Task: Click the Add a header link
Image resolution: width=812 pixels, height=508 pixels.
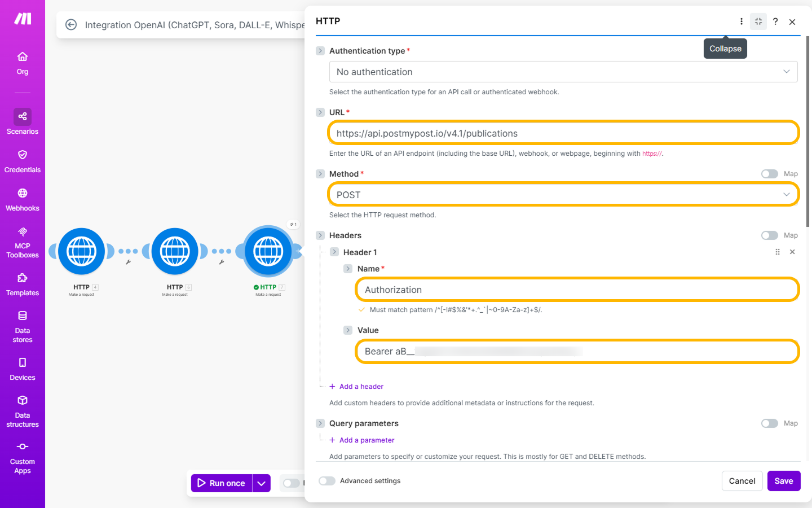Action: tap(361, 387)
